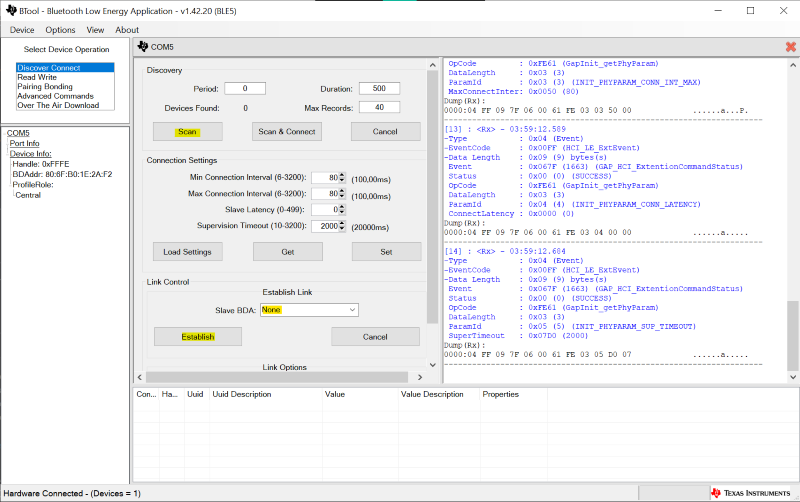The width and height of the screenshot is (800, 502).
Task: Click the BDAddr tree entry
Action: click(x=62, y=174)
